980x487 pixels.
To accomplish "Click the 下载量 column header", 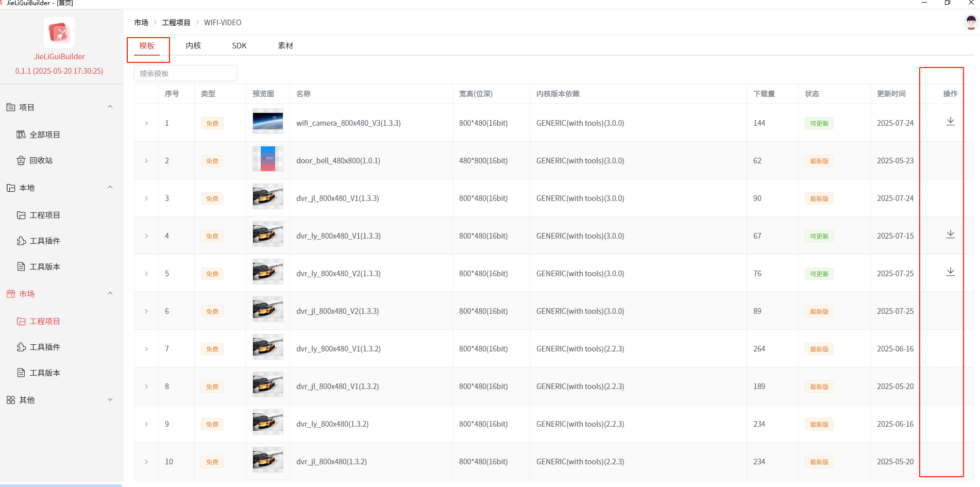I will (x=764, y=94).
